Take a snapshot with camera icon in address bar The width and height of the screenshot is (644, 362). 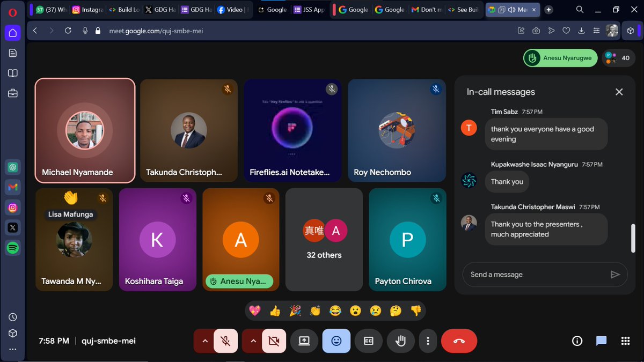536,31
